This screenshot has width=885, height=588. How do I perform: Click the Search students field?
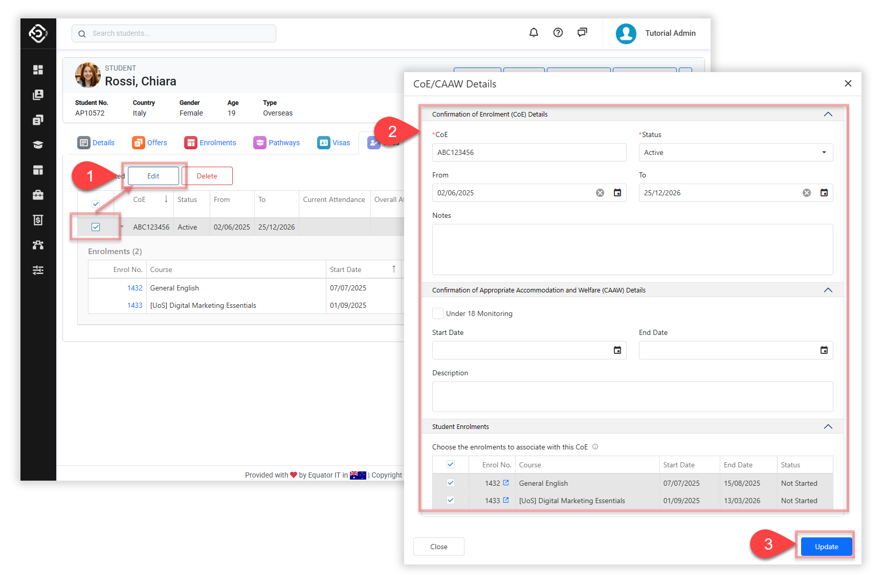click(174, 33)
